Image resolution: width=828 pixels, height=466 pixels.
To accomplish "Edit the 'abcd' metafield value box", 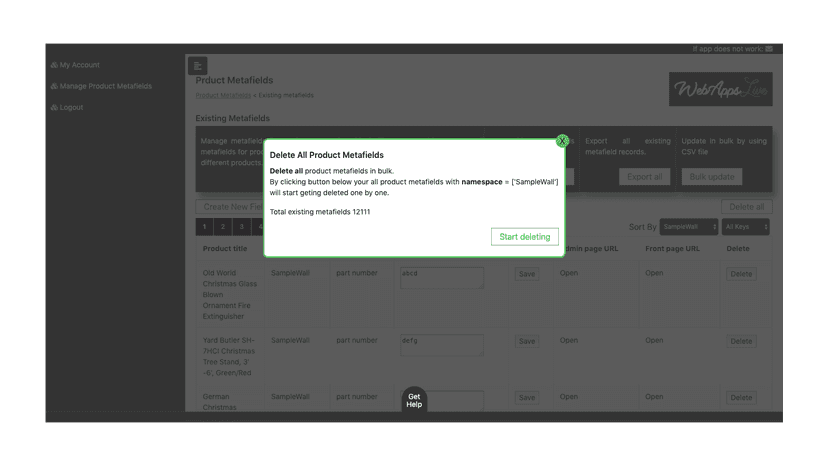I will click(x=441, y=278).
